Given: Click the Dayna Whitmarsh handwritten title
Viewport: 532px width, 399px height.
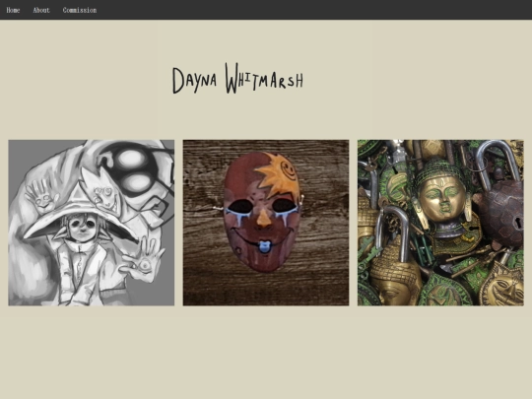Looking at the screenshot, I should point(237,79).
